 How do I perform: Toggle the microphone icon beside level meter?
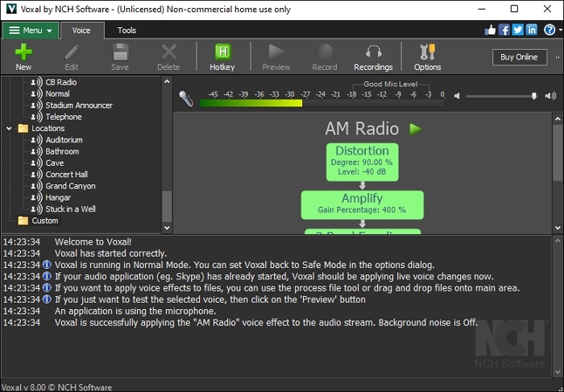point(186,98)
